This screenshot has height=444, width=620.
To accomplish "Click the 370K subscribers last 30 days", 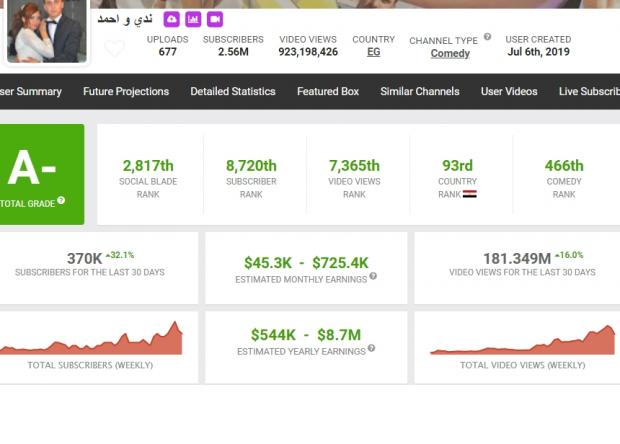I will pyautogui.click(x=85, y=259).
